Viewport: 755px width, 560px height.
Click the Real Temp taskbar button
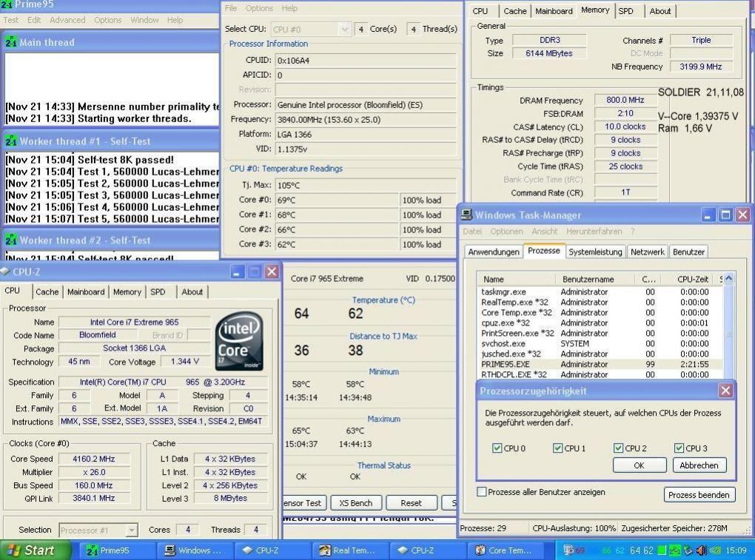point(351,550)
